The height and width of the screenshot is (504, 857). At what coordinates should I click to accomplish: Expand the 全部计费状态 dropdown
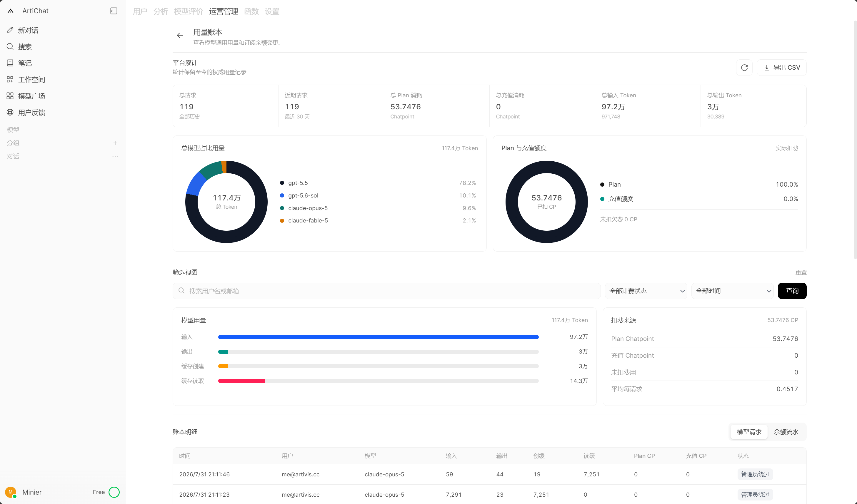(x=646, y=291)
